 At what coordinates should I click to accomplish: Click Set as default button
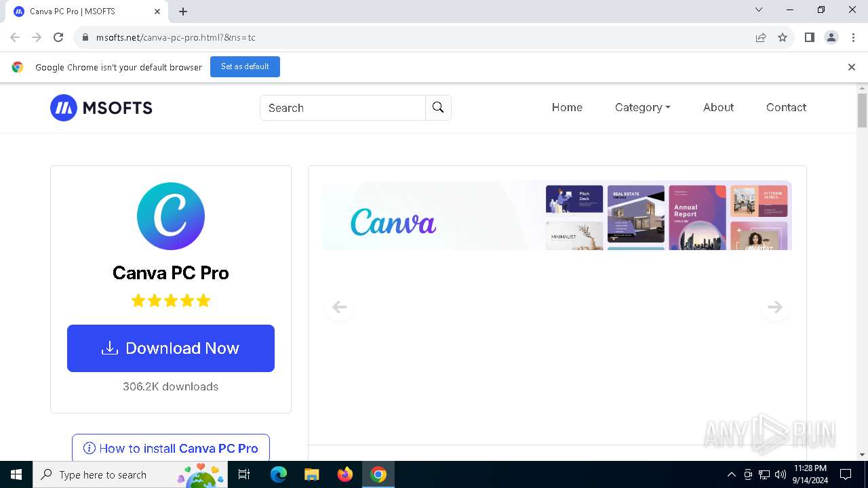point(245,66)
